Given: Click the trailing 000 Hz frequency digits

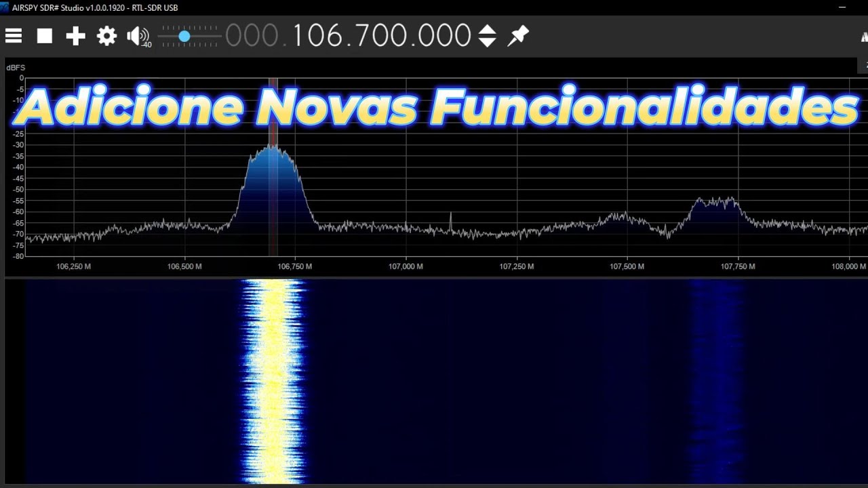Looking at the screenshot, I should 445,36.
